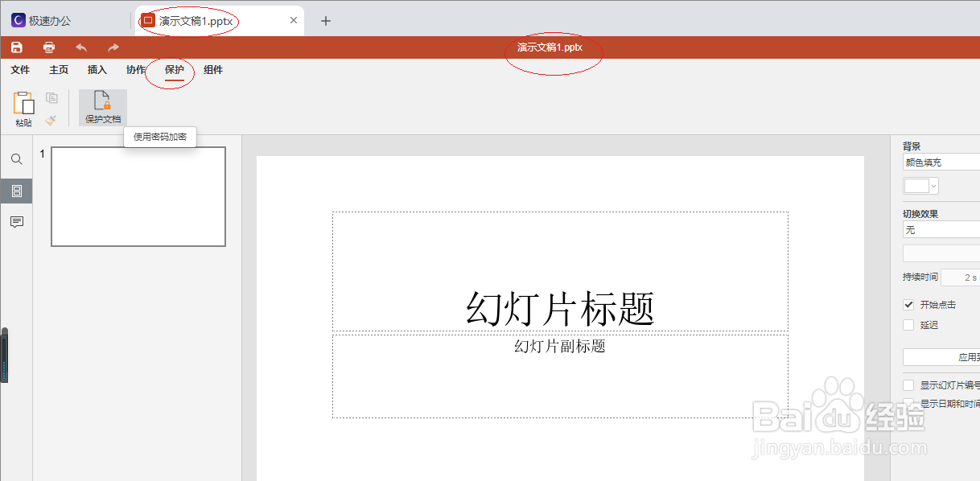Select the 协作 ribbon tab
The width and height of the screenshot is (980, 481).
point(135,70)
